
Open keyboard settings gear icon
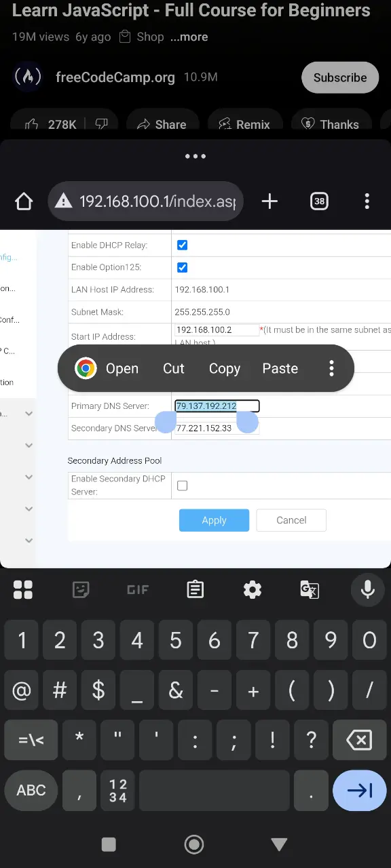point(253,590)
